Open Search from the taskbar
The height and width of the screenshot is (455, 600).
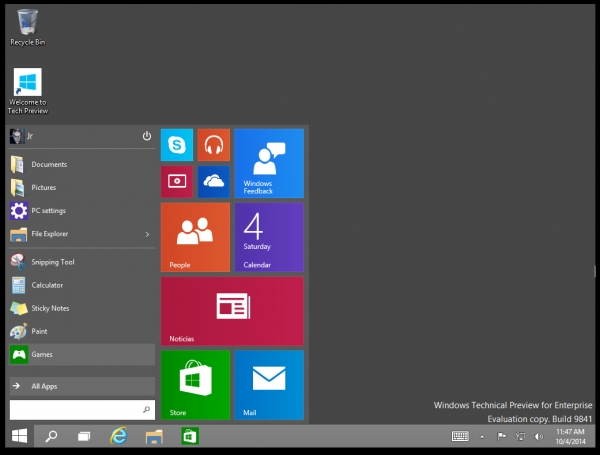51,436
